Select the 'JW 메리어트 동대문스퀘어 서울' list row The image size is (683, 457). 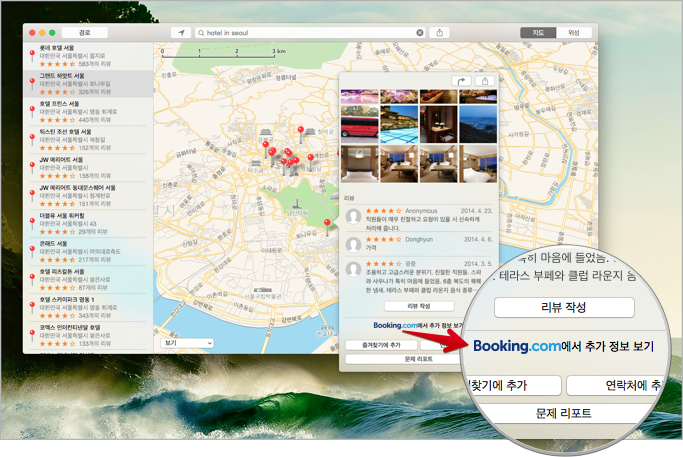[88, 196]
